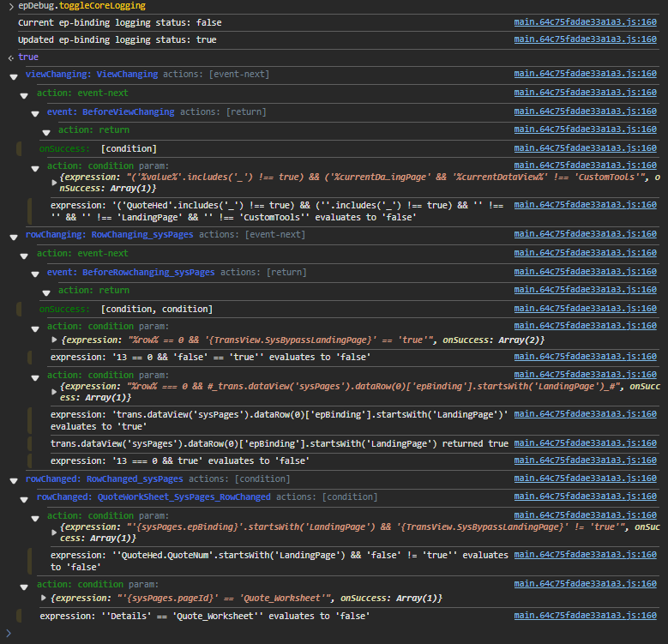The width and height of the screenshot is (668, 644).
Task: Open source link on viewChanging: ViewChanging row
Action: click(585, 74)
